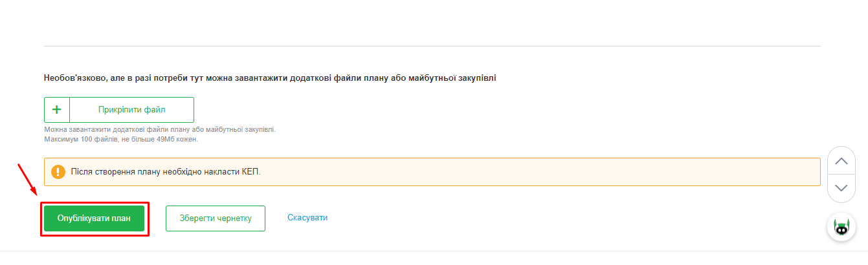Publish the plan with "Опублікувати план"
Screen dimensions: 868x265
pos(95,218)
